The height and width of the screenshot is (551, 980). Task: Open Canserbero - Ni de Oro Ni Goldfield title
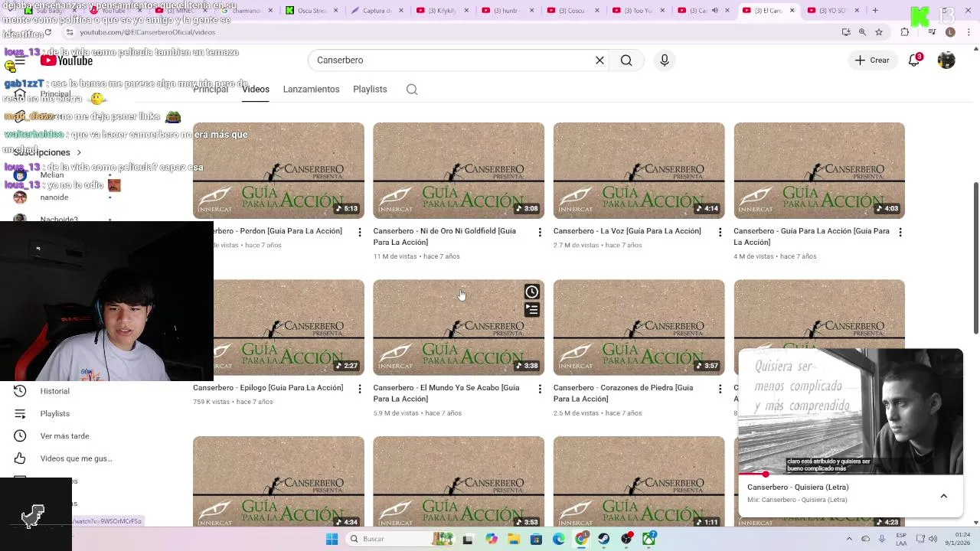point(444,236)
